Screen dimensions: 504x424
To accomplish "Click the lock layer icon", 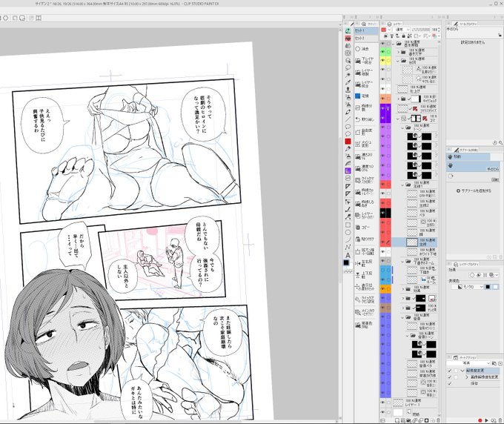I will [x=403, y=36].
